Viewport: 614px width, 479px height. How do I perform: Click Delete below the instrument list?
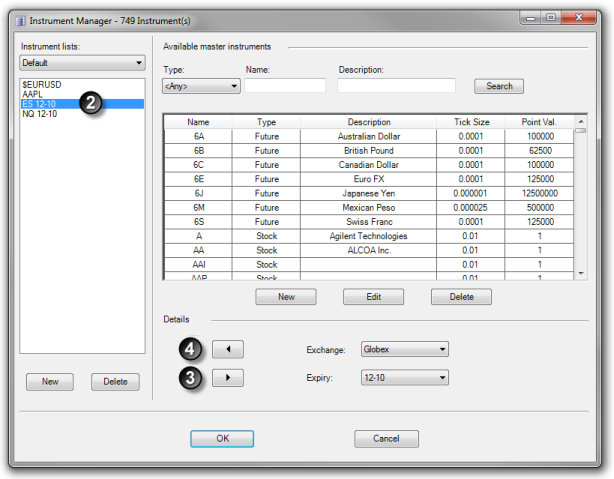[x=115, y=381]
